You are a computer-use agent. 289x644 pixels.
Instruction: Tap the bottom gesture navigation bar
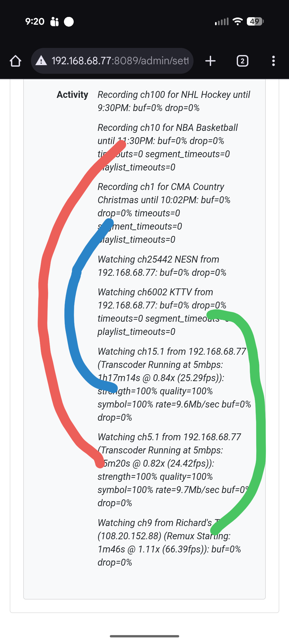click(144, 636)
